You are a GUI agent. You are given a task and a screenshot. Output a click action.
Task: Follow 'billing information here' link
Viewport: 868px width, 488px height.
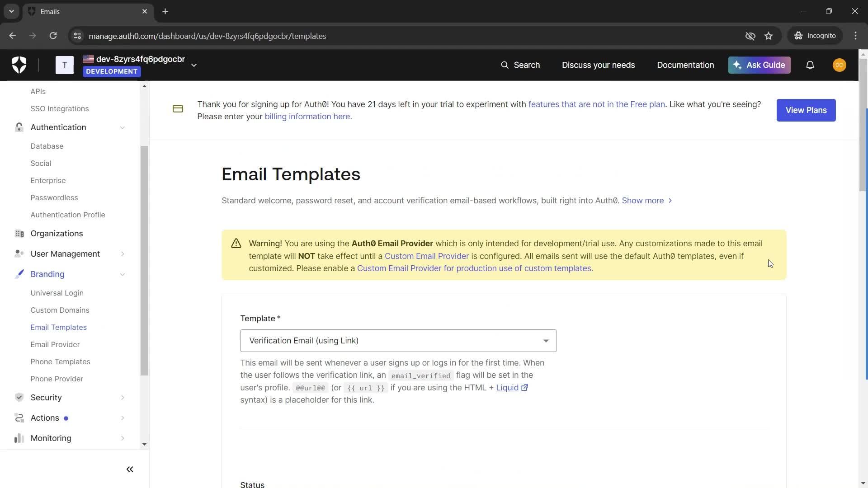point(307,117)
